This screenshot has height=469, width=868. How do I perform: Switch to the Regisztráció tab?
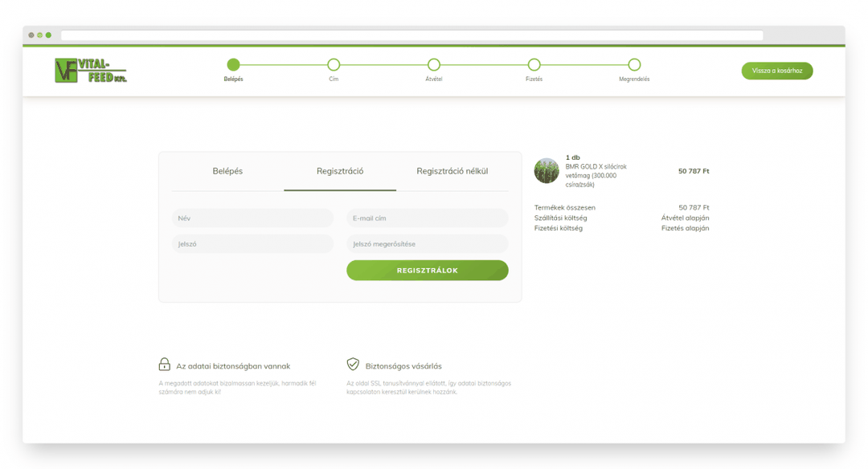pyautogui.click(x=340, y=171)
